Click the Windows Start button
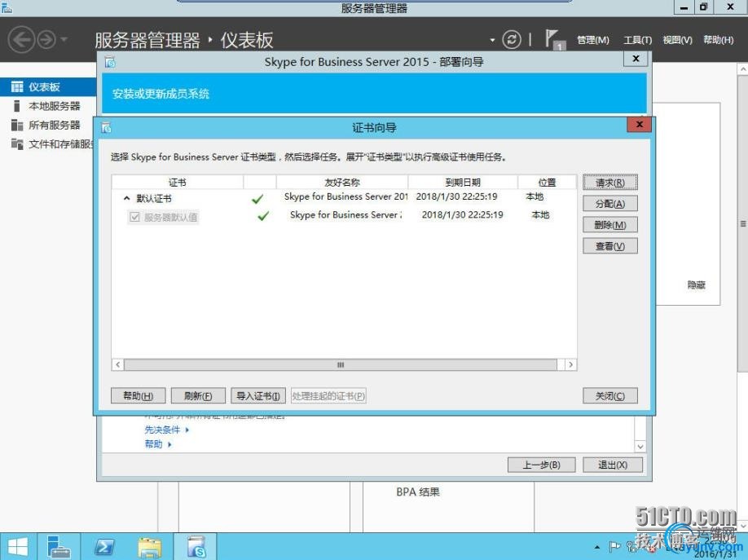 click(x=18, y=547)
